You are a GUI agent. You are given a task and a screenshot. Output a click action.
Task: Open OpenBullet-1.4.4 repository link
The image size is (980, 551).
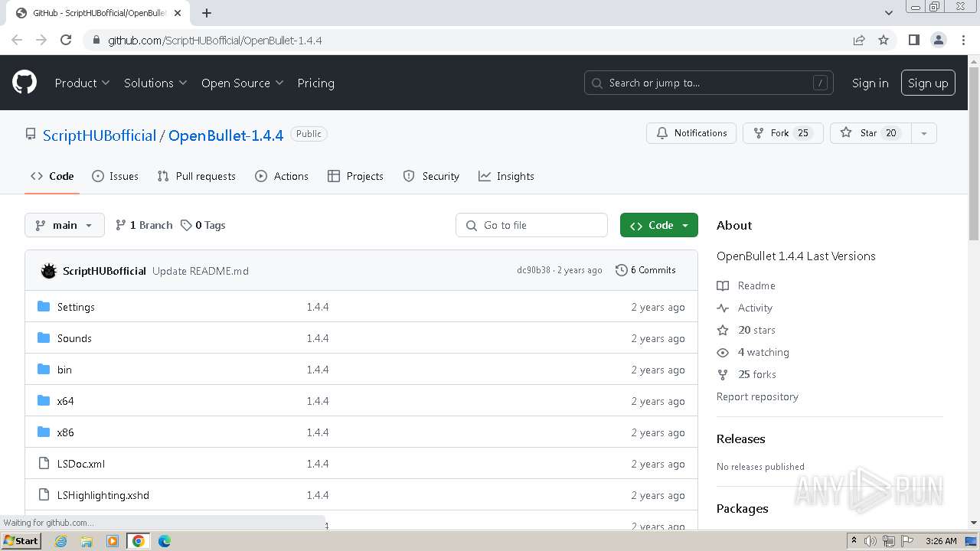tap(226, 135)
